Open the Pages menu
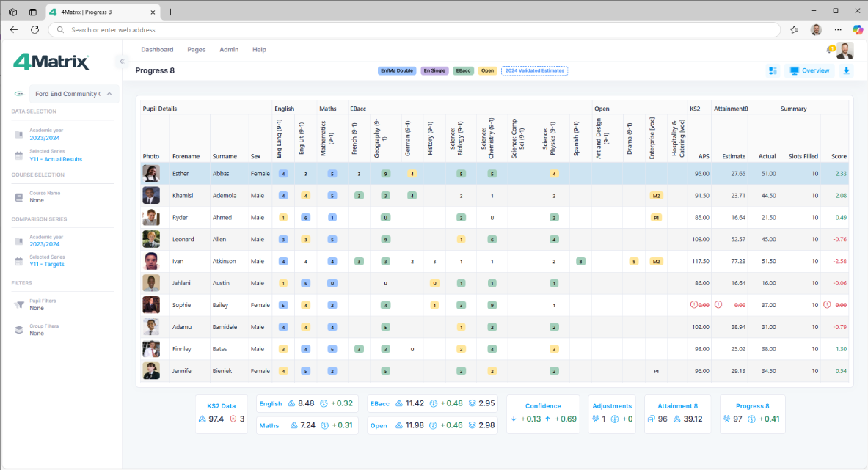The width and height of the screenshot is (868, 470). 196,50
